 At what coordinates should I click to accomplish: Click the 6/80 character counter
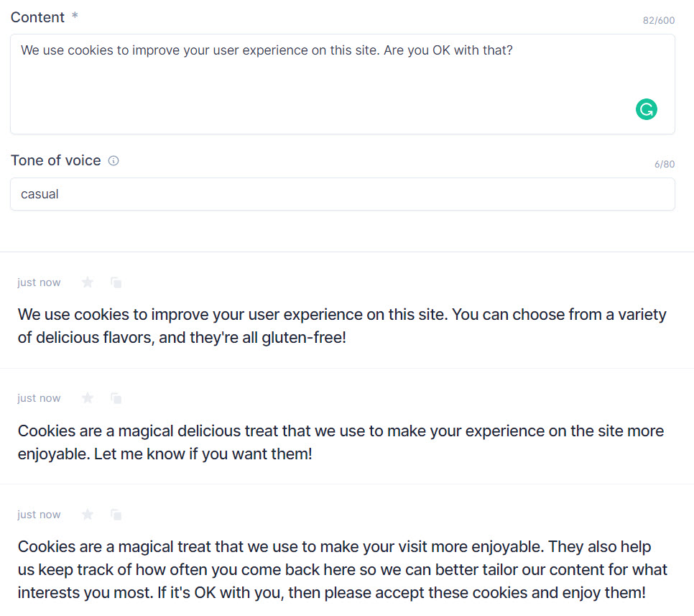665,164
